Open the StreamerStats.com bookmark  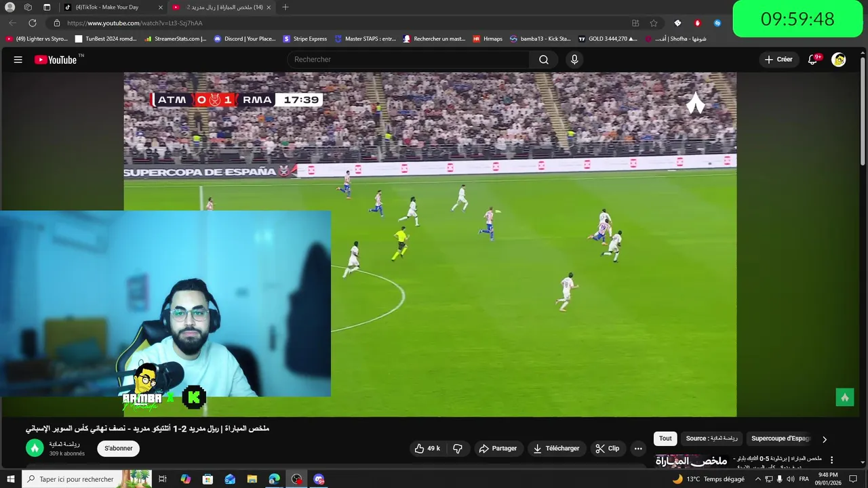176,39
